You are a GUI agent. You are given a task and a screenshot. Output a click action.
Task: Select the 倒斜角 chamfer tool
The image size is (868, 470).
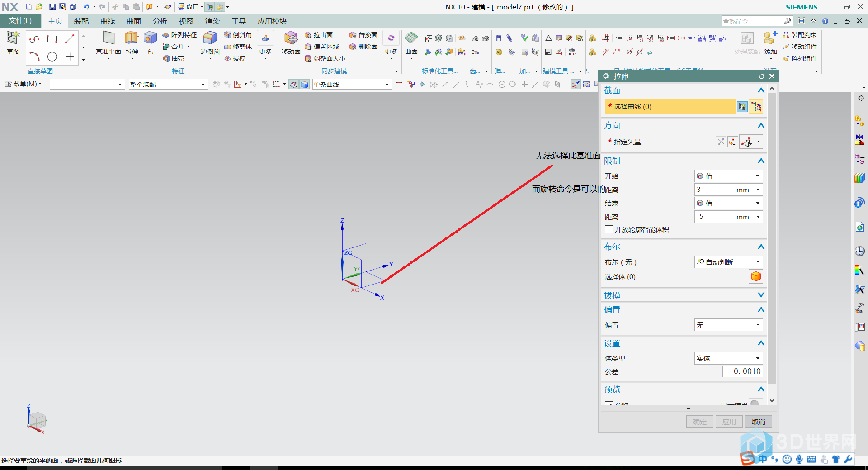tap(238, 35)
